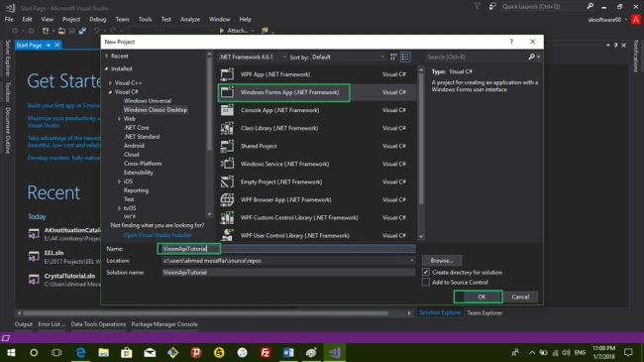
Task: Expand the Recent node
Action: click(107, 56)
